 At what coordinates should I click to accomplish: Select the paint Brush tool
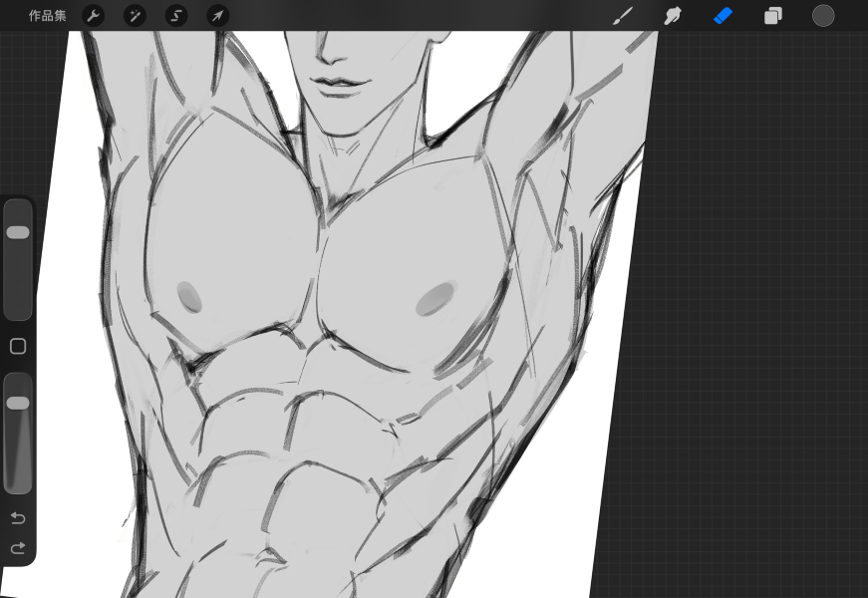pyautogui.click(x=623, y=16)
